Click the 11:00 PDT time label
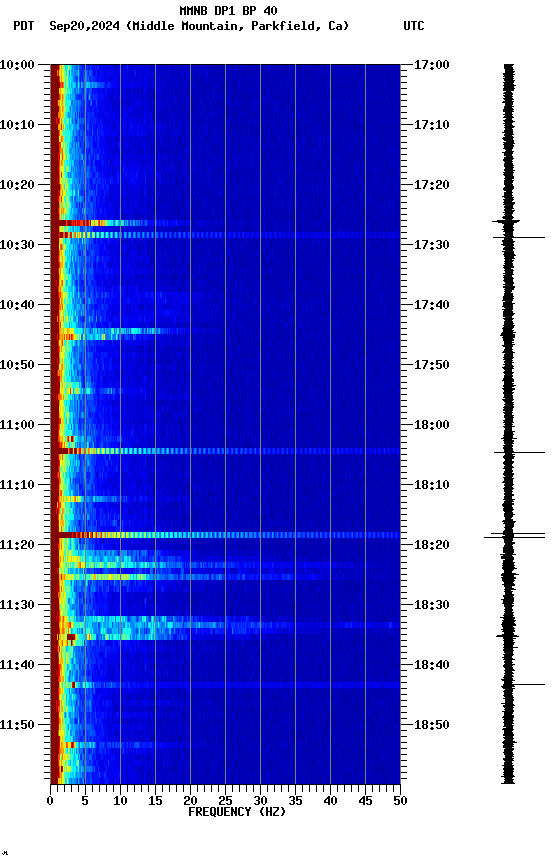552x864 pixels. [17, 425]
